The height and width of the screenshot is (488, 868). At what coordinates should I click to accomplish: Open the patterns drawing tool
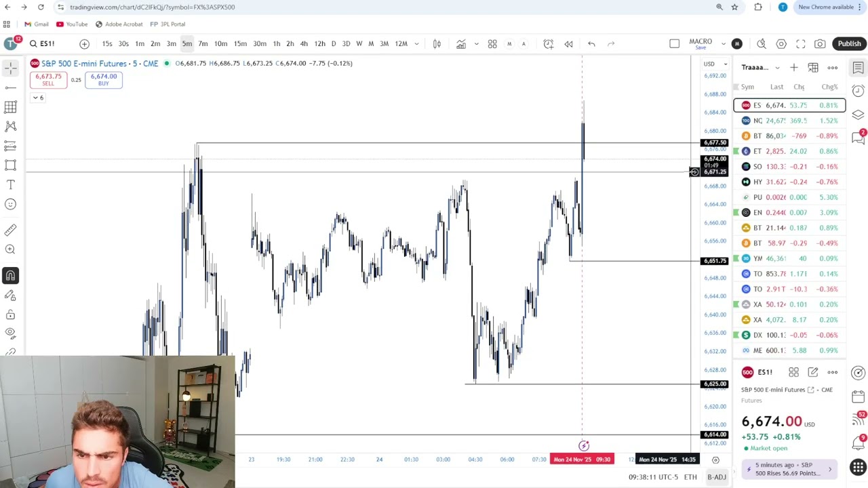pos(10,126)
